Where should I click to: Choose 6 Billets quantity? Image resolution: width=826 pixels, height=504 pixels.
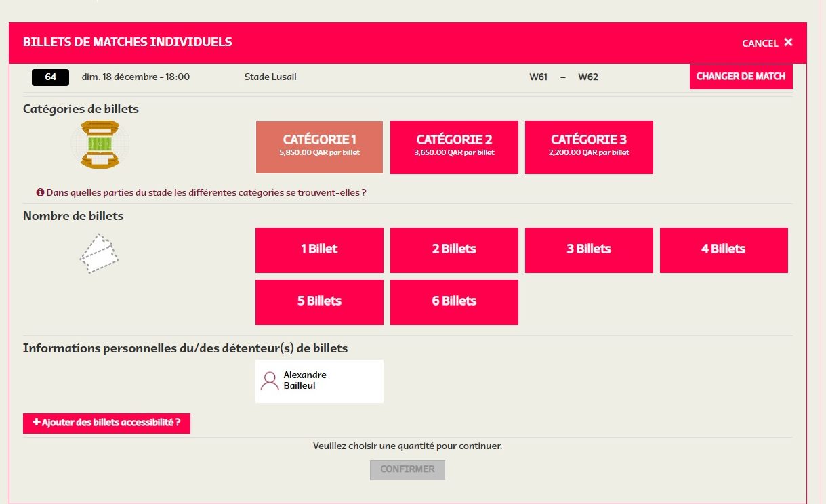[454, 302]
